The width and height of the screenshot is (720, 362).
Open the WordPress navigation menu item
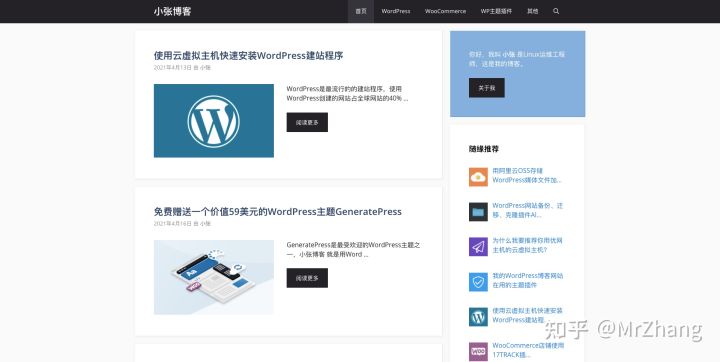pos(396,11)
